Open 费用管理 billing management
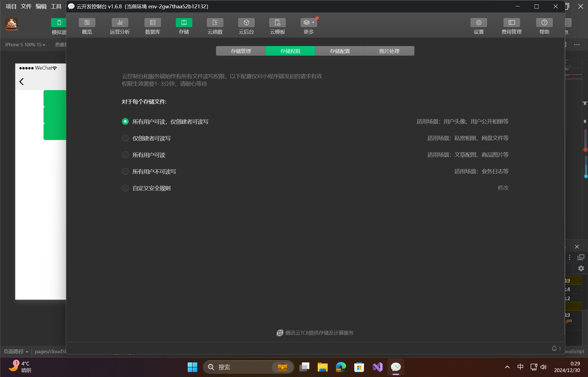Viewport: 588px width, 377px height. click(511, 26)
